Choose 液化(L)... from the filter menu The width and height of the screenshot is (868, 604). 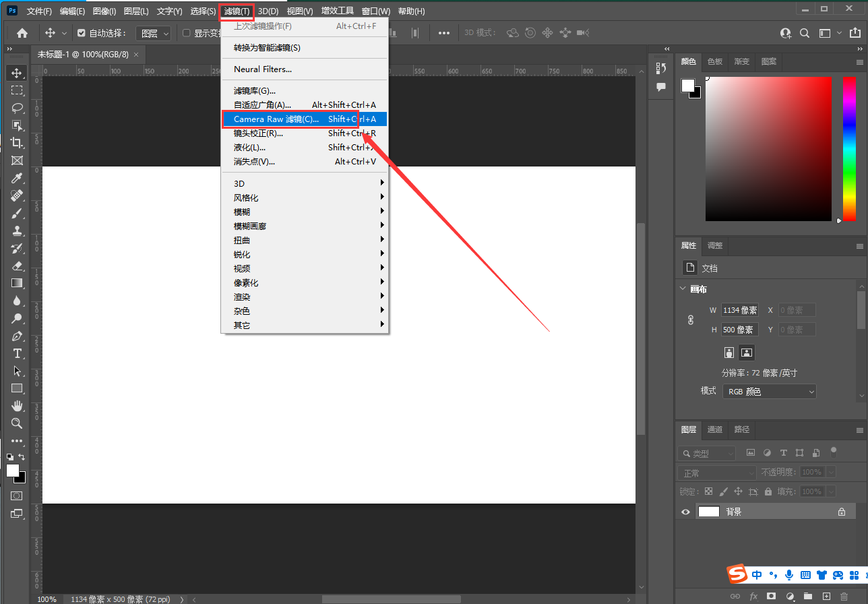coord(305,148)
